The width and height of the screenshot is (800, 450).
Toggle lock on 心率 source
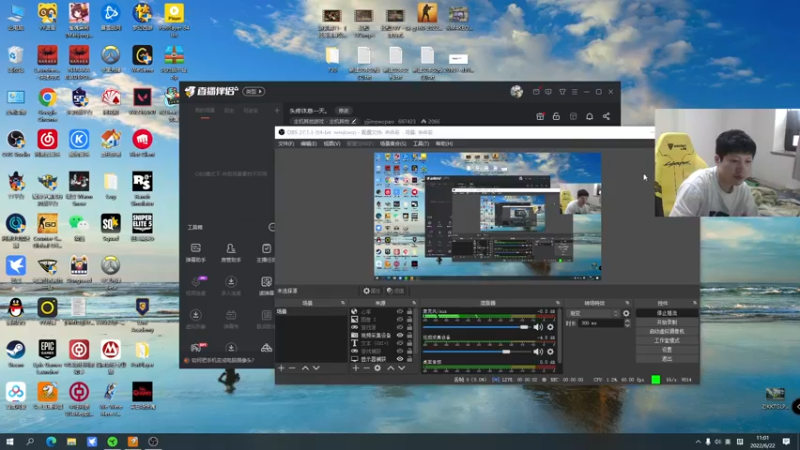coord(409,311)
